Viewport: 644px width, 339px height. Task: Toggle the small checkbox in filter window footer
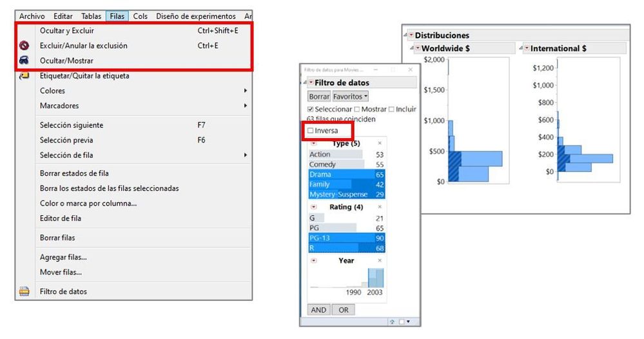click(402, 322)
